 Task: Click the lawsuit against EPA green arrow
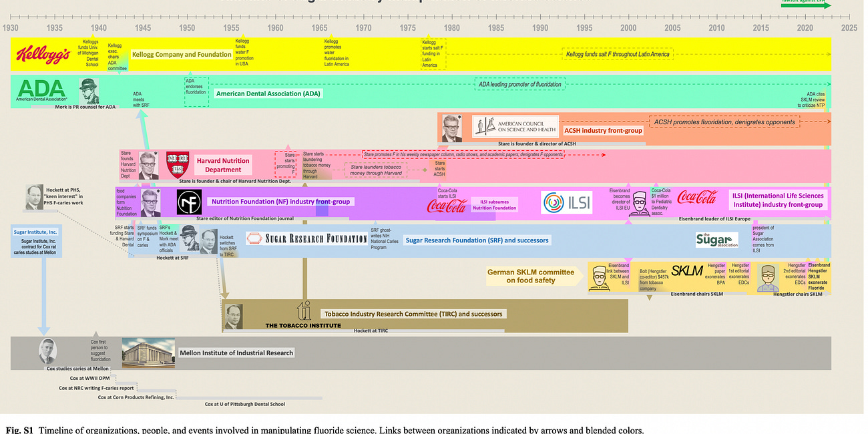(805, 4)
